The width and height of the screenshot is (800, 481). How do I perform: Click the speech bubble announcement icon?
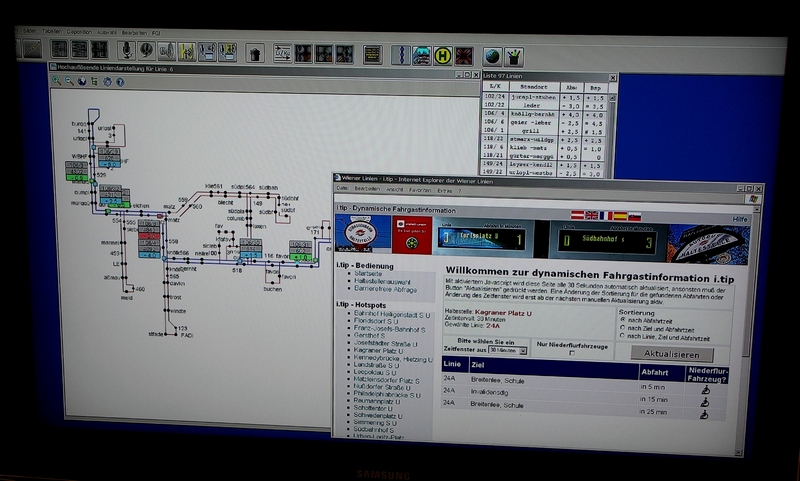tap(146, 50)
